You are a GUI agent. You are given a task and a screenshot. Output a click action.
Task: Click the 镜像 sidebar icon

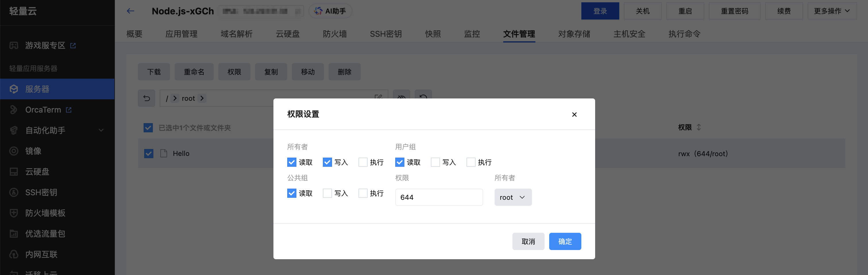[14, 151]
